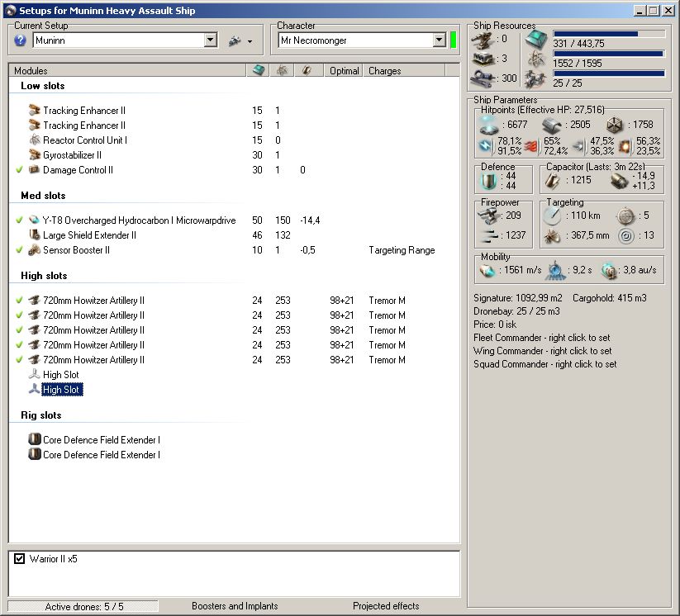This screenshot has height=616, width=680.
Task: Click the Firepower turret icon showing 209
Action: pos(489,216)
